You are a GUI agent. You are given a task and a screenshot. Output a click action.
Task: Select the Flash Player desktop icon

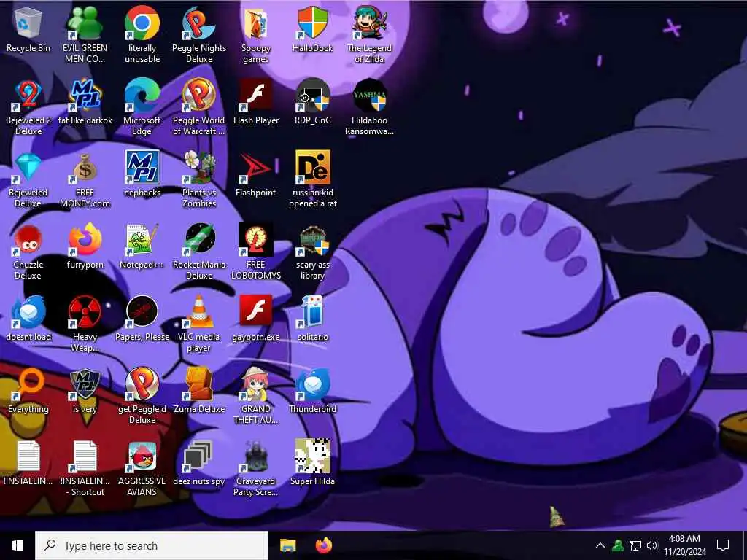point(256,96)
